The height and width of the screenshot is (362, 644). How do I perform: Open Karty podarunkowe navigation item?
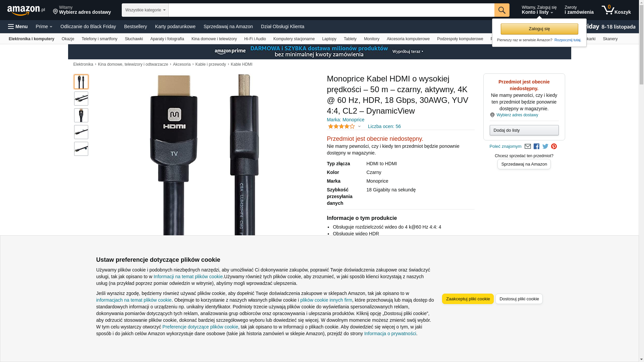(x=175, y=26)
